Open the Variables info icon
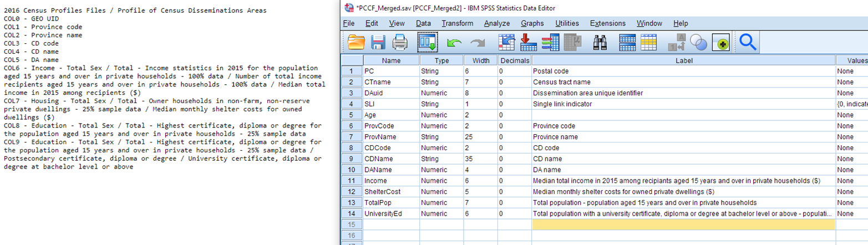The image size is (868, 245). pyautogui.click(x=550, y=42)
